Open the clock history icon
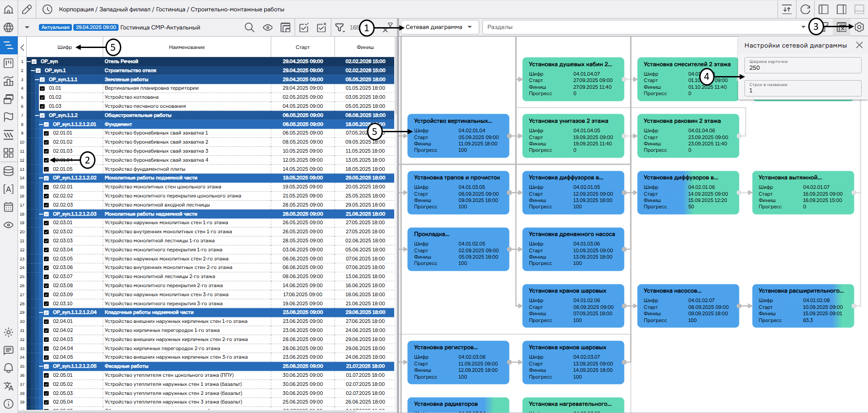 click(x=48, y=10)
